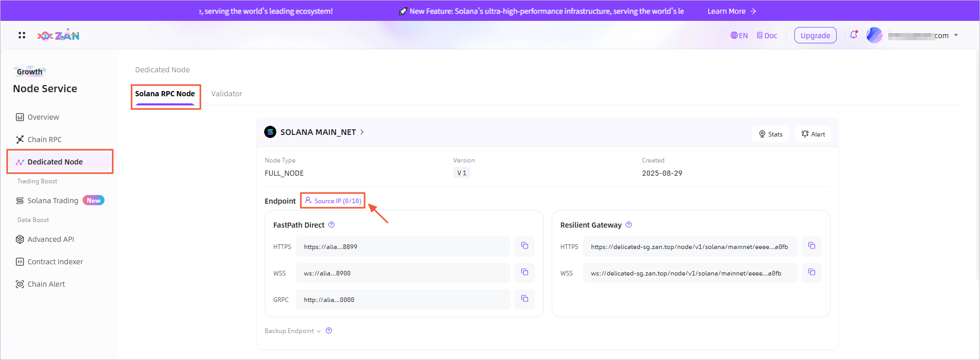Open the Doc link
This screenshot has height=360, width=980.
coord(767,36)
